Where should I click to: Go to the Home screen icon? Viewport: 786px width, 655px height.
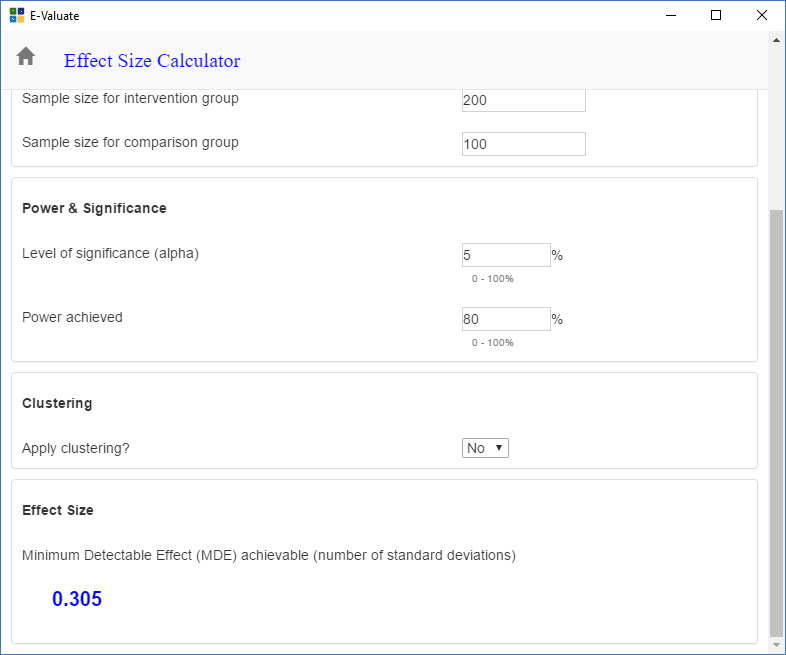[x=26, y=57]
